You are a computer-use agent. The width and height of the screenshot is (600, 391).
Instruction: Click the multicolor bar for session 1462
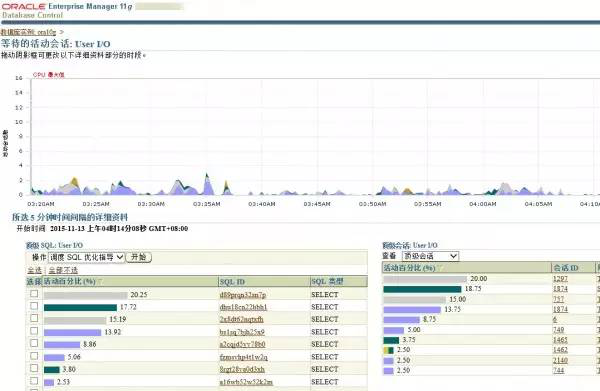pyautogui.click(x=388, y=350)
